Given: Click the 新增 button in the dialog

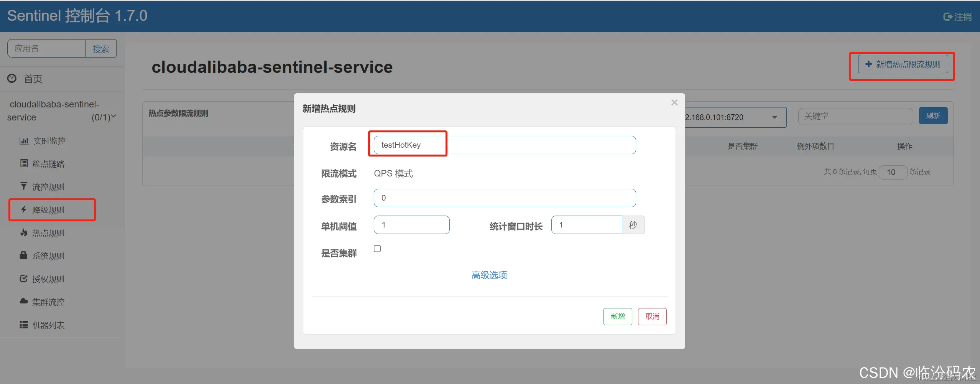Looking at the screenshot, I should (618, 316).
